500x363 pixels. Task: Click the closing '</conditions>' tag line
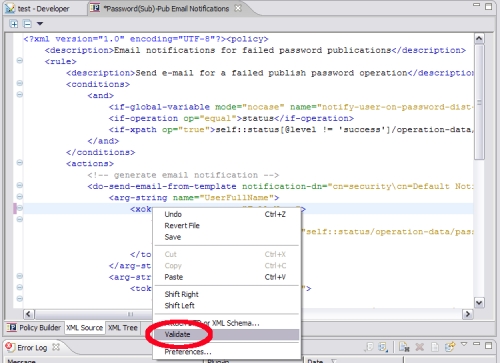tap(101, 153)
